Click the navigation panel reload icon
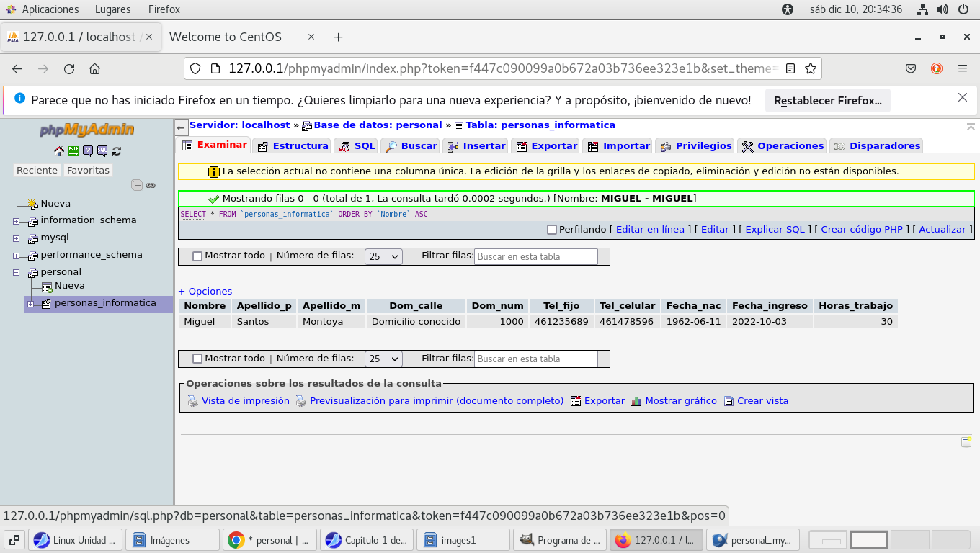The width and height of the screenshot is (980, 553). click(x=117, y=151)
